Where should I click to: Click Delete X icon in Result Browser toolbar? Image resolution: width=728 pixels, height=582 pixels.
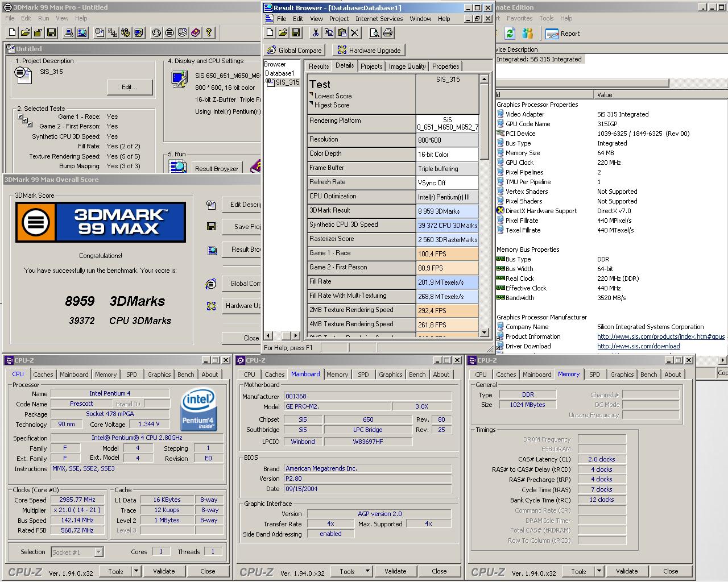tap(355, 33)
